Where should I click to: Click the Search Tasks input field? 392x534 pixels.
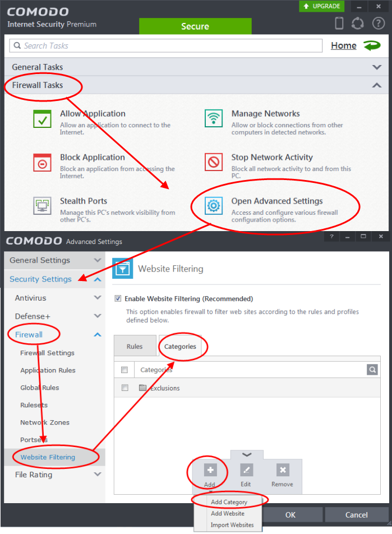(x=167, y=46)
